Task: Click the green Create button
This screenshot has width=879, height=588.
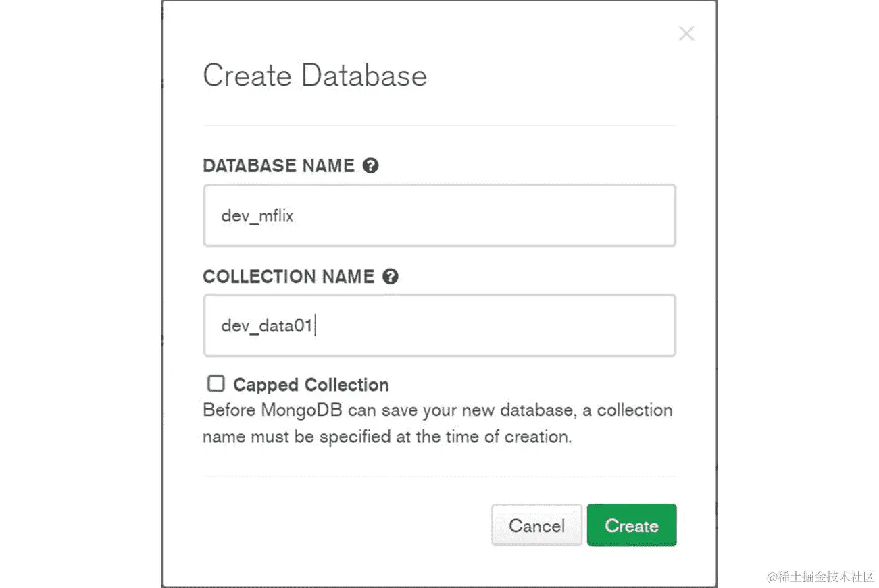Action: (632, 525)
